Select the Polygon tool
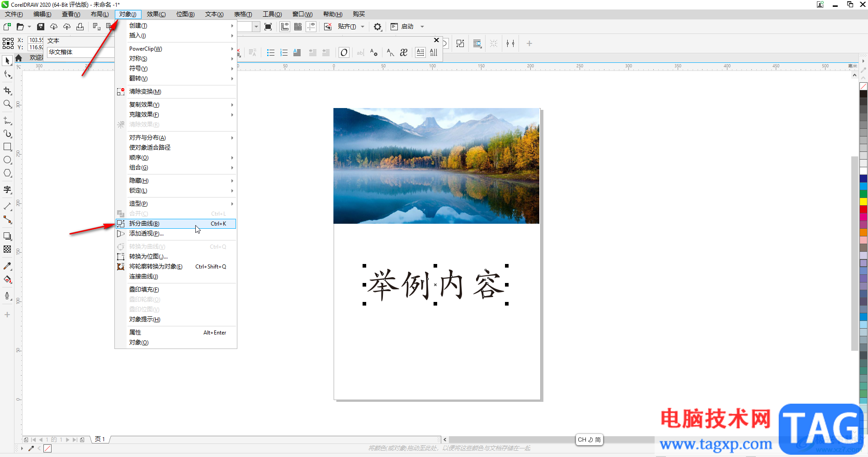The image size is (868, 457). 7,173
